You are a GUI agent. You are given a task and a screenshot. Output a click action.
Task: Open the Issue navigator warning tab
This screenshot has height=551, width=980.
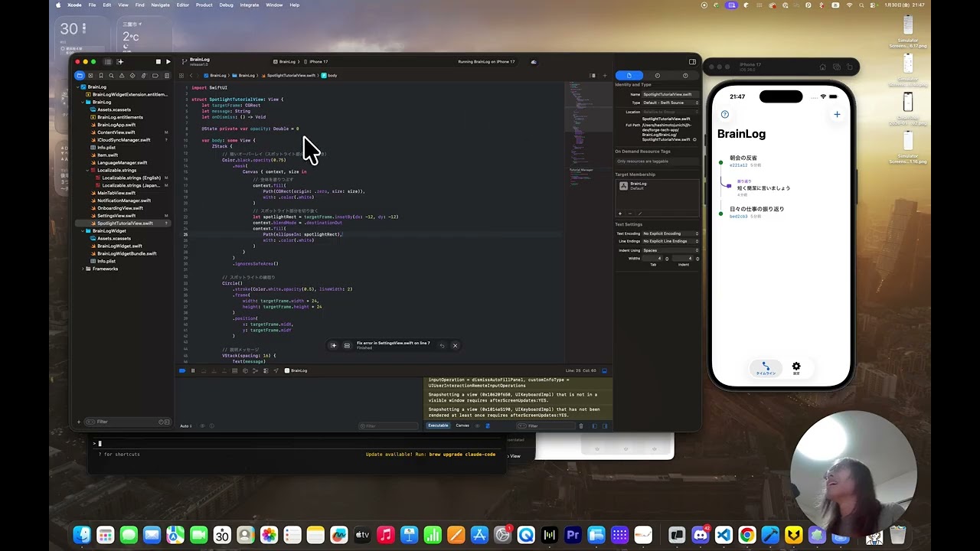point(122,76)
